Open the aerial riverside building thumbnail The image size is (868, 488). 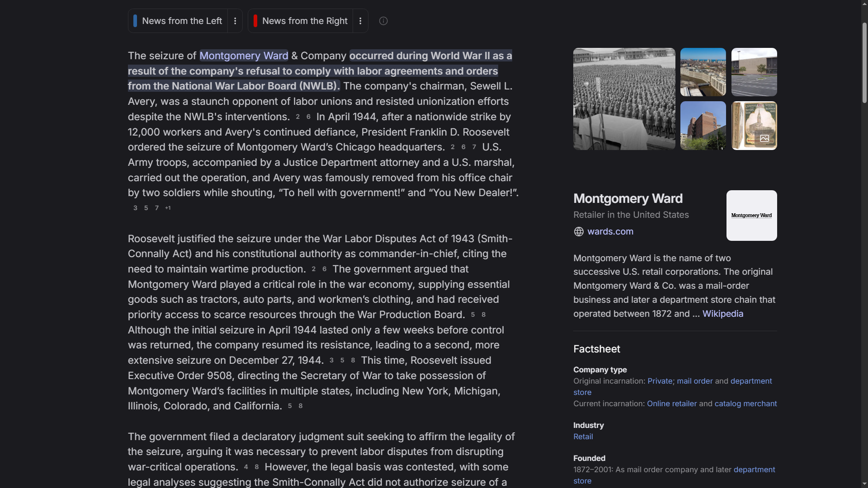point(703,72)
